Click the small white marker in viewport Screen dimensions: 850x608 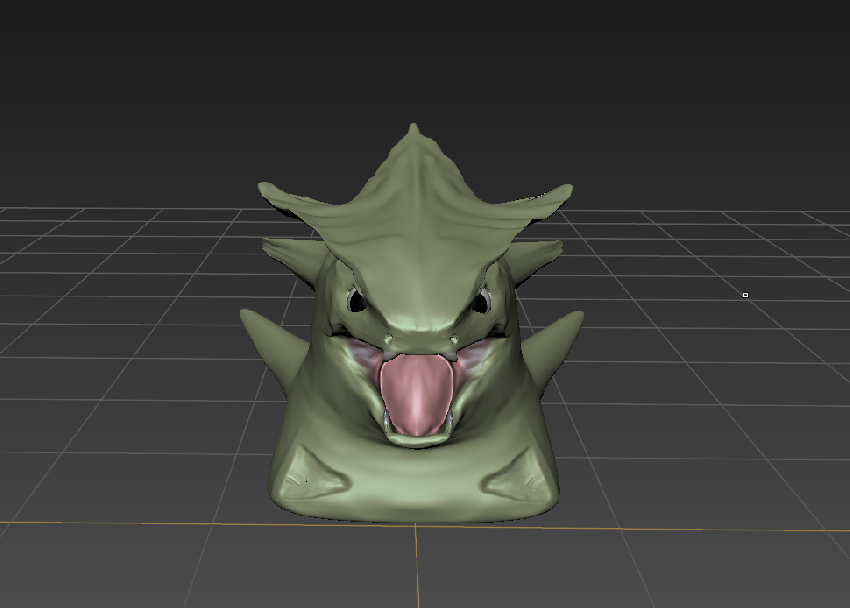(x=745, y=295)
